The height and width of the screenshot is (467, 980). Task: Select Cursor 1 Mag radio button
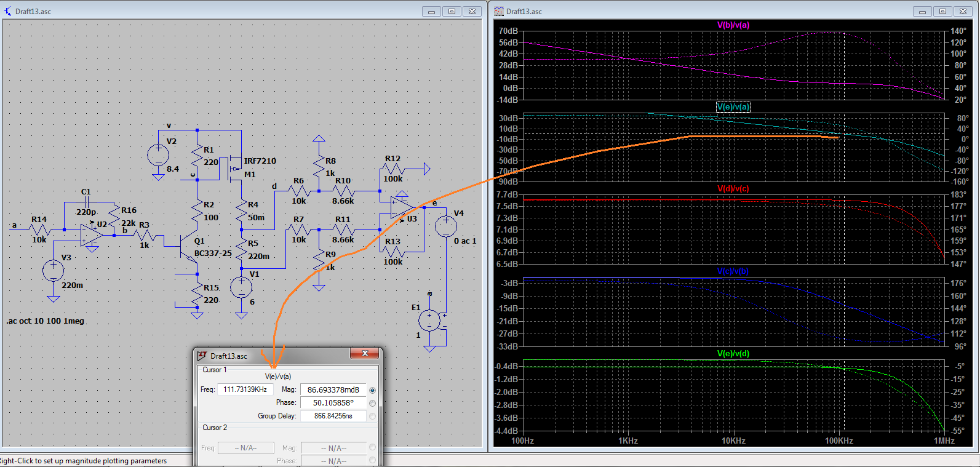pyautogui.click(x=372, y=390)
